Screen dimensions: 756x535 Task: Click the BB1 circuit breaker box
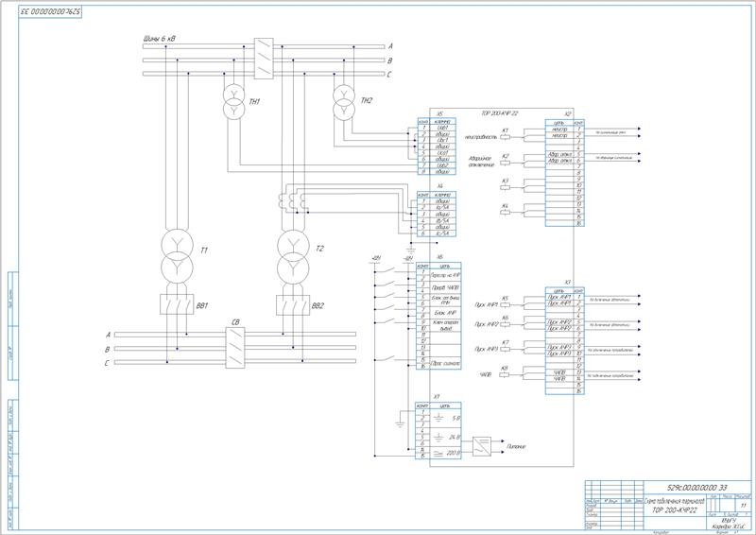click(176, 305)
